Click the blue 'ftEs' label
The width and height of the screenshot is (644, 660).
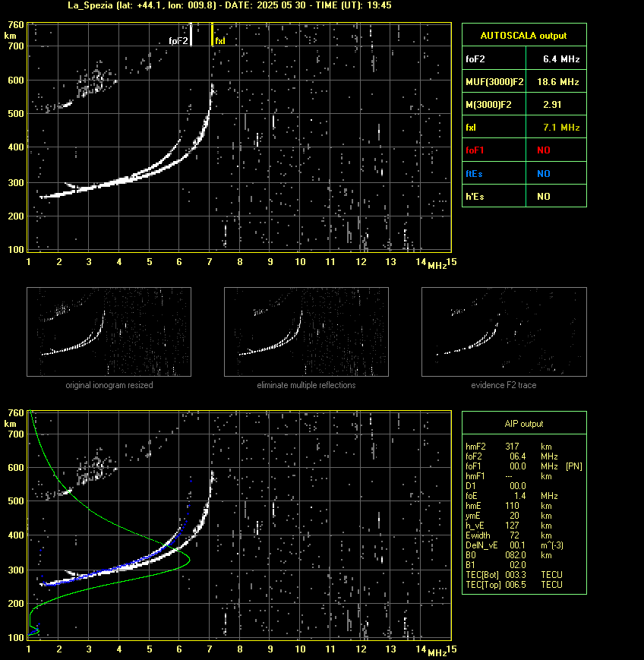tap(474, 174)
